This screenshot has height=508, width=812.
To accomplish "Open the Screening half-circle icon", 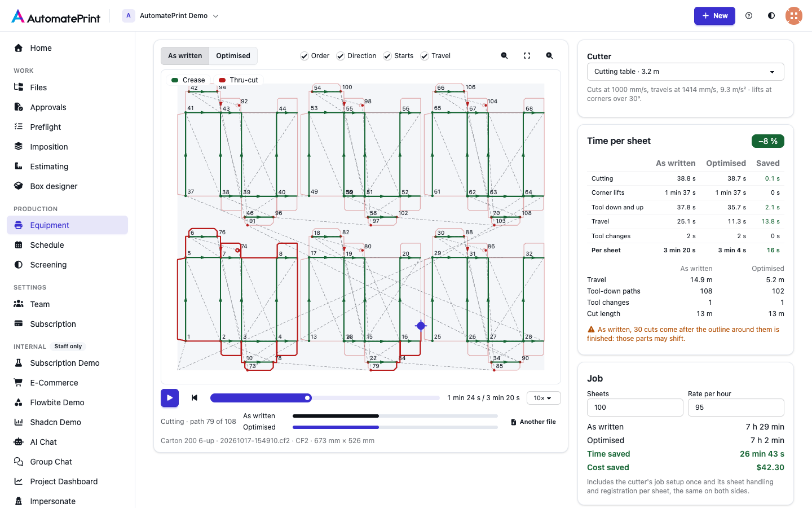I will 19,265.
